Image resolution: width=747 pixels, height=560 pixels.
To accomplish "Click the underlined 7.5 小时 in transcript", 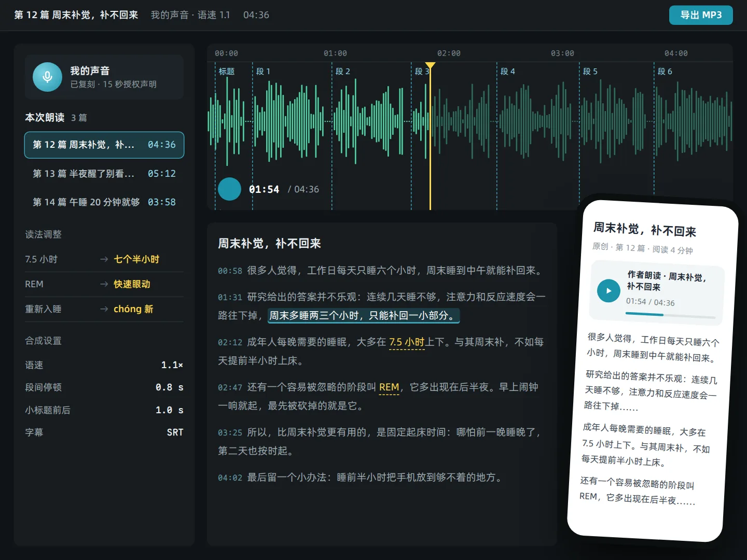I will tap(407, 342).
